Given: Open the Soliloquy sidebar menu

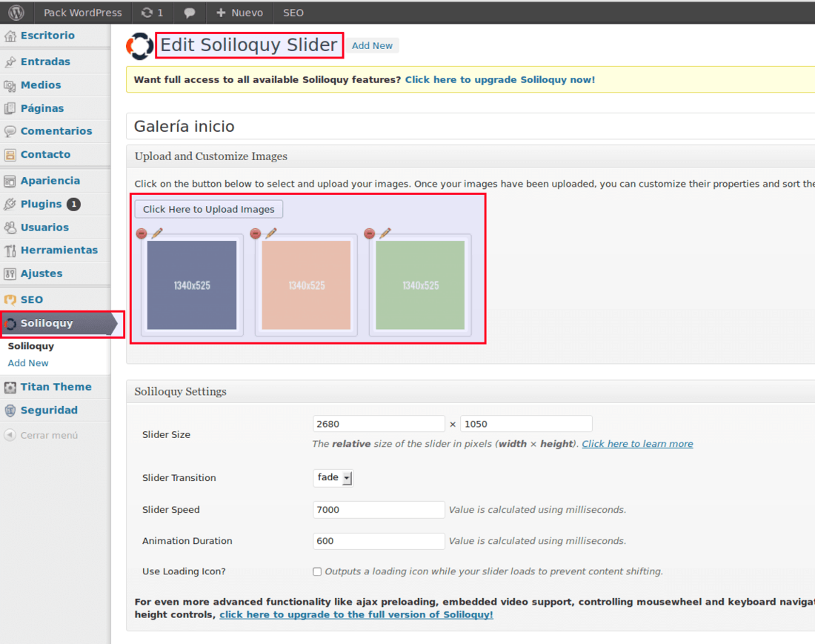Looking at the screenshot, I should pos(56,323).
